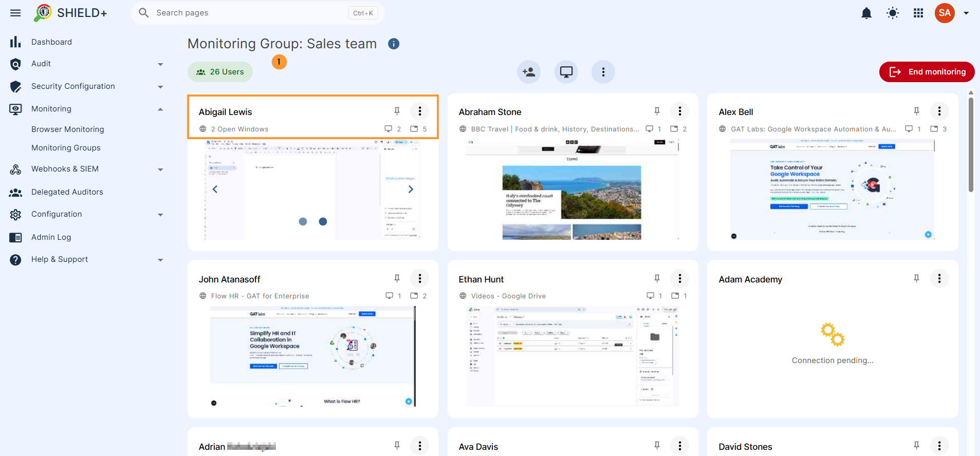Show next Abigail Lewis screenshot
The image size is (980, 456).
[411, 189]
